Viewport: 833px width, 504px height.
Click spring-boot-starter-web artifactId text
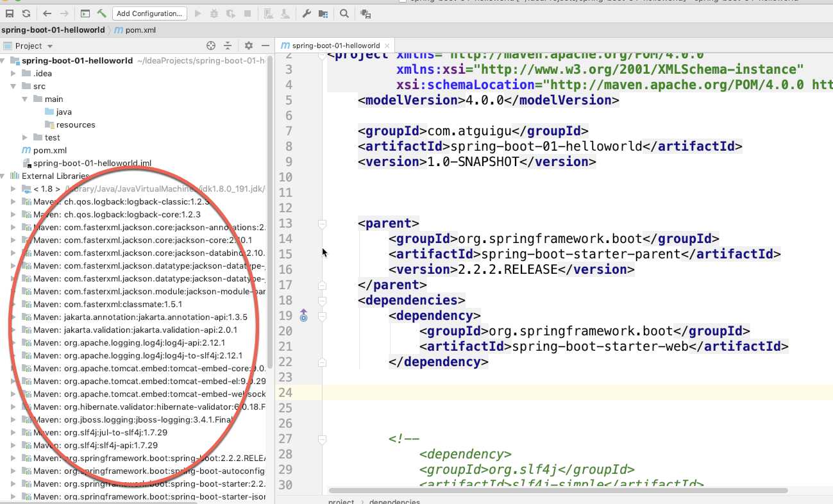(600, 346)
